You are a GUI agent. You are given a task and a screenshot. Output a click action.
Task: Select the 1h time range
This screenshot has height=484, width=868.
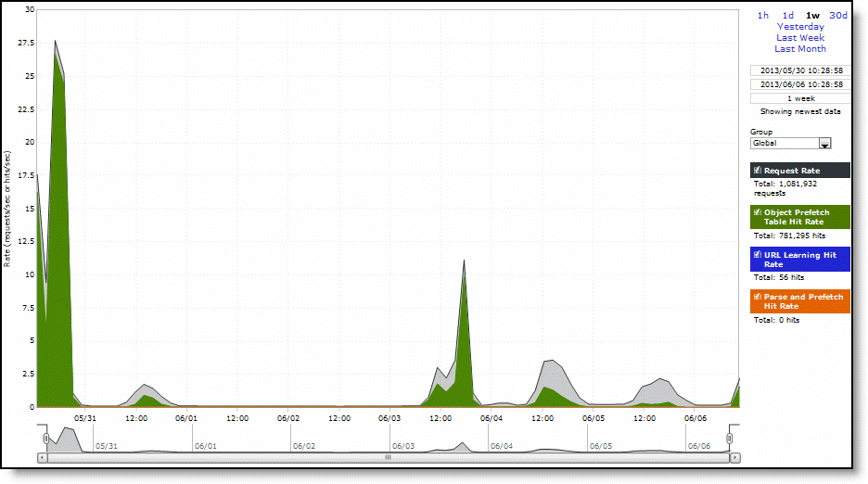click(x=763, y=15)
